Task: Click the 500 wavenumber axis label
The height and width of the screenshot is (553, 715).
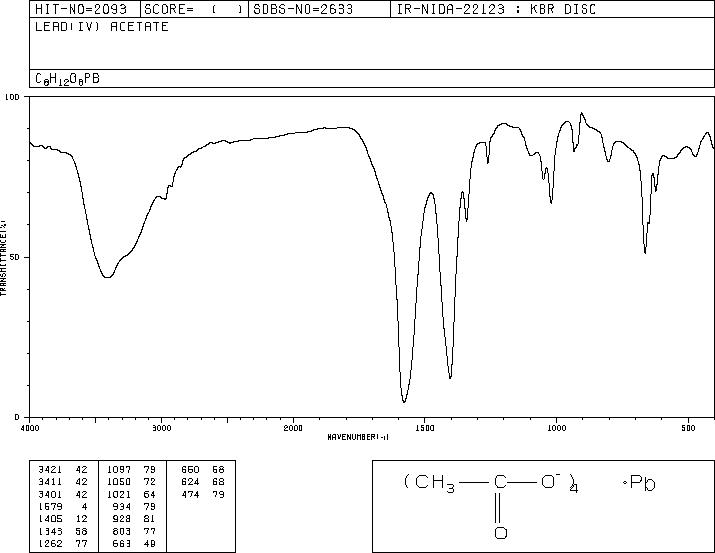Action: (x=688, y=428)
